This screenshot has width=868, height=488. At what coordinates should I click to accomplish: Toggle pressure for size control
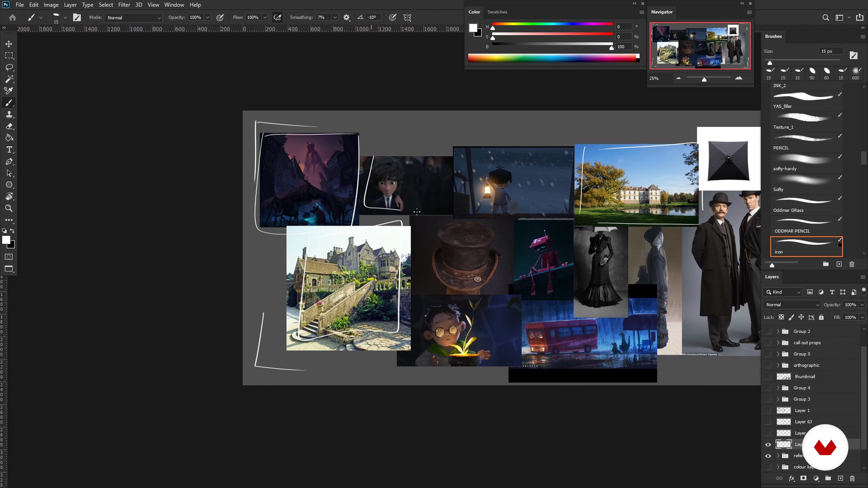point(393,18)
